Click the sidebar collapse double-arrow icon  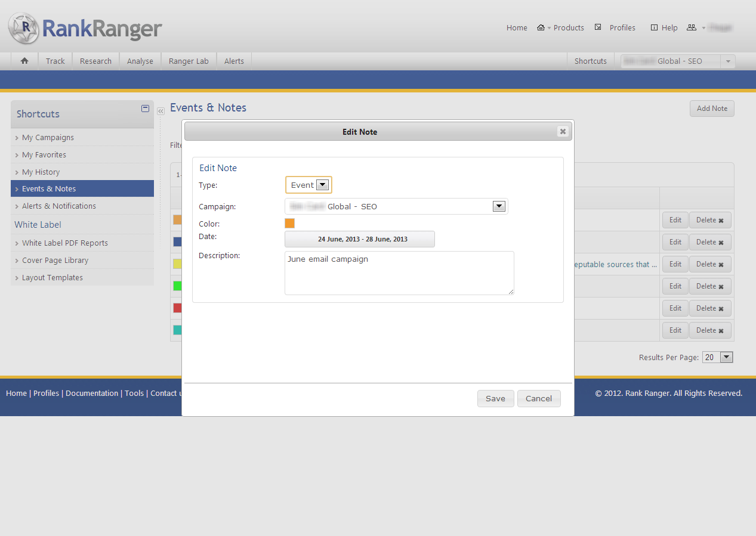161,111
